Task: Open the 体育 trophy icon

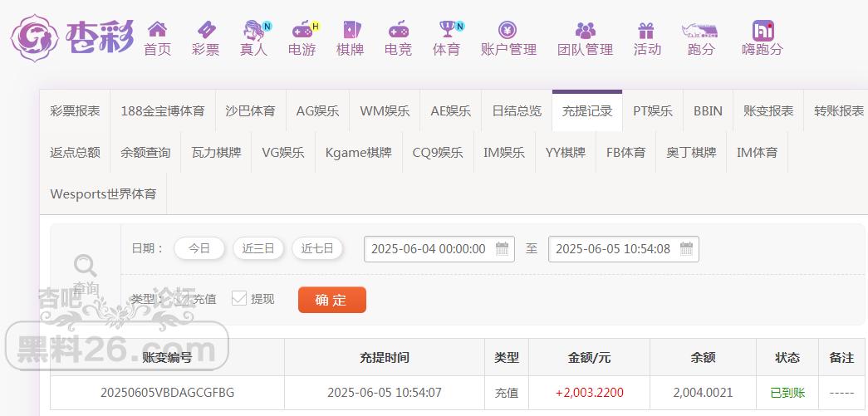Action: [x=446, y=30]
